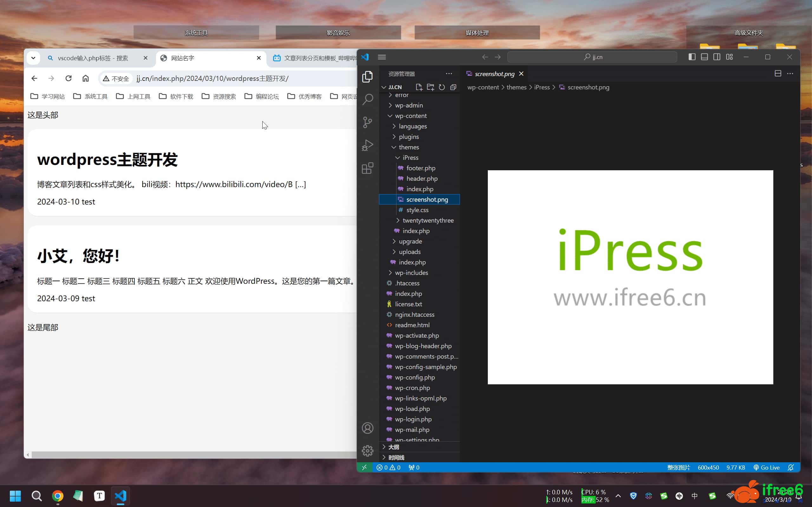Click the Refresh Explorer icon

(442, 87)
